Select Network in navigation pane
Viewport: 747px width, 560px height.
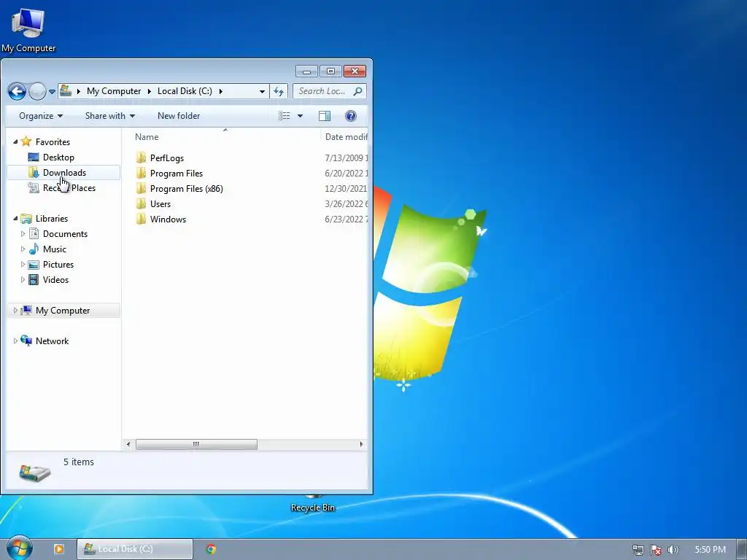44,341
